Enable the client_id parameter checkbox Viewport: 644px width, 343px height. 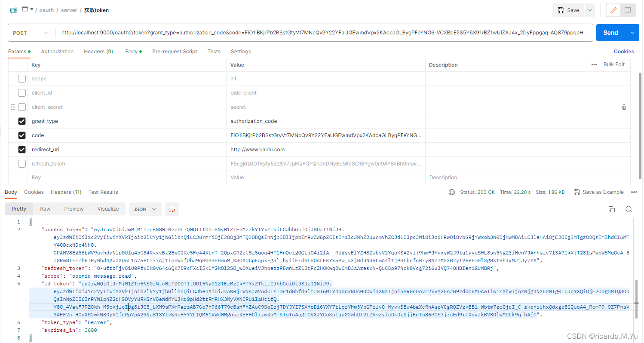(x=21, y=93)
